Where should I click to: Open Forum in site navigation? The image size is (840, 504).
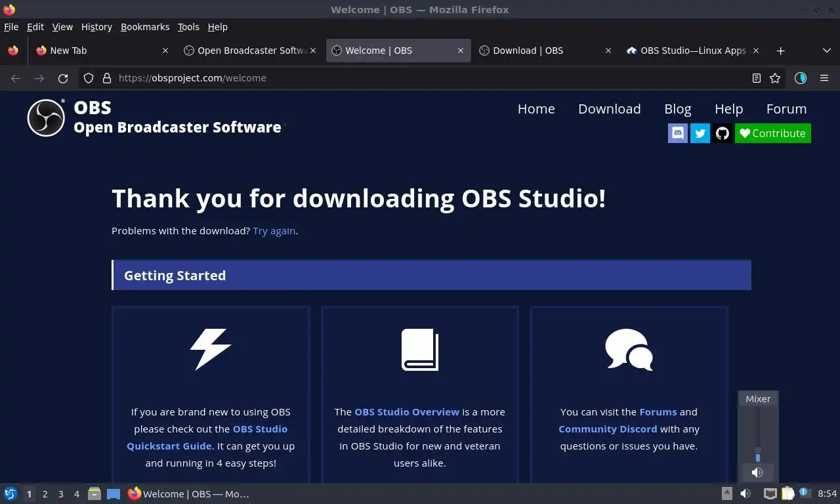coord(786,109)
